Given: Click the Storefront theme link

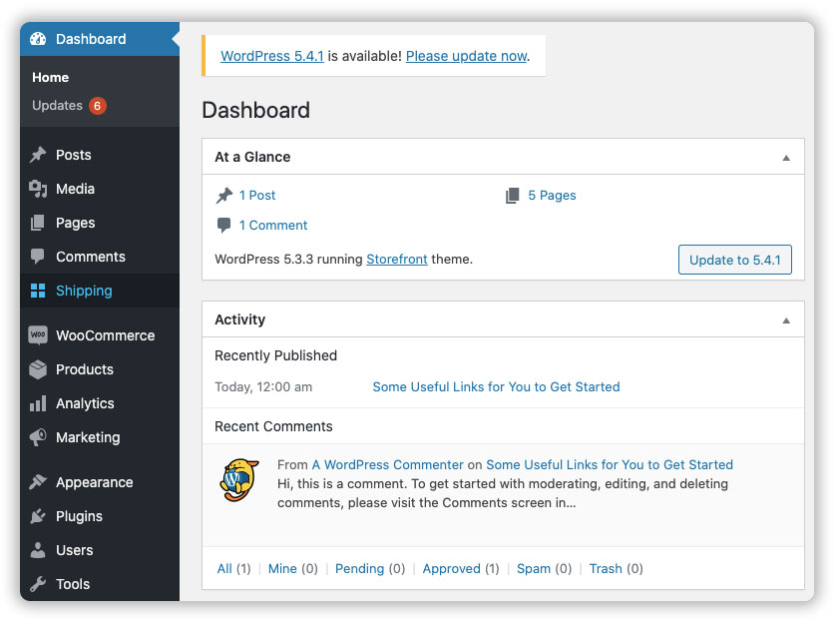Looking at the screenshot, I should (x=397, y=259).
